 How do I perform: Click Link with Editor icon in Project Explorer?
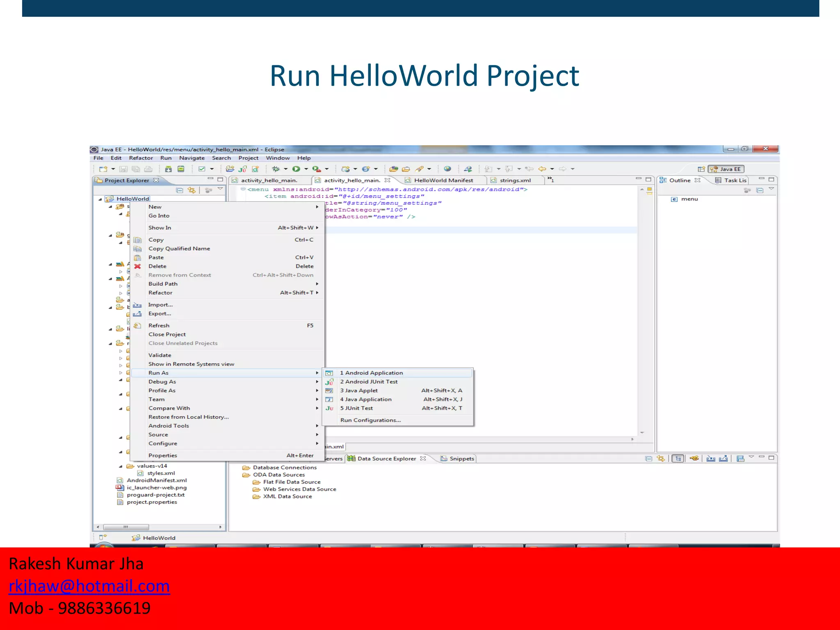192,190
